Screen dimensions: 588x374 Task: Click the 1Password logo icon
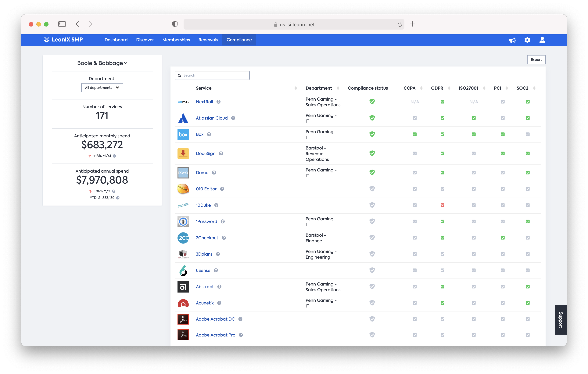[183, 221]
